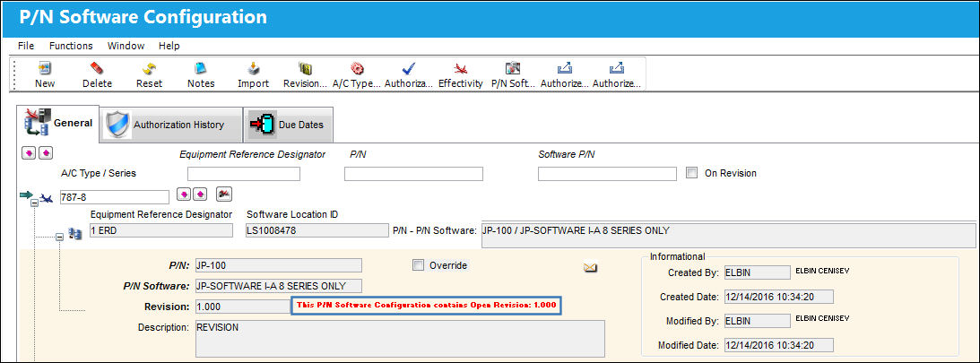Click the A/C Type... gear icon
Image resolution: width=980 pixels, height=363 pixels.
[357, 69]
